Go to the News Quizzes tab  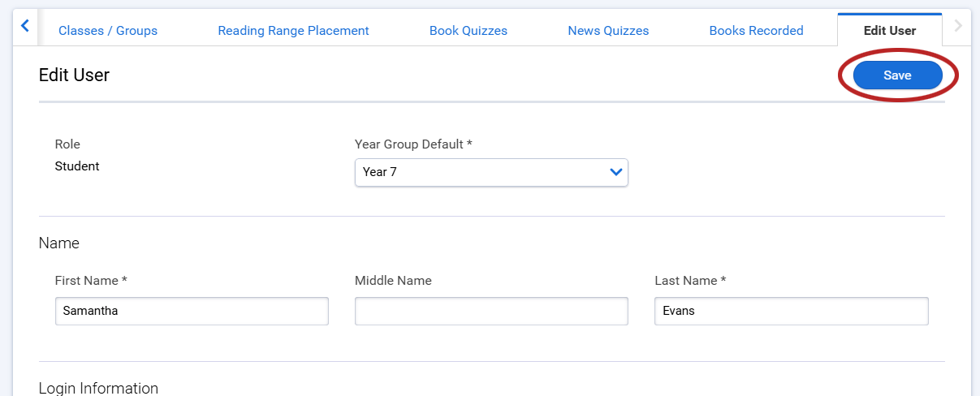608,31
